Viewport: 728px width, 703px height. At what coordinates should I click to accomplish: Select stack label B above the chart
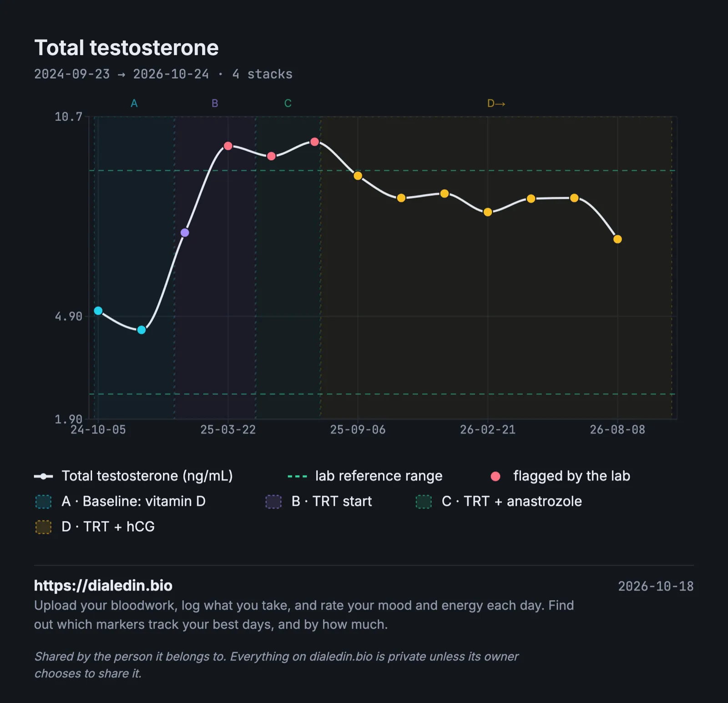(x=215, y=103)
